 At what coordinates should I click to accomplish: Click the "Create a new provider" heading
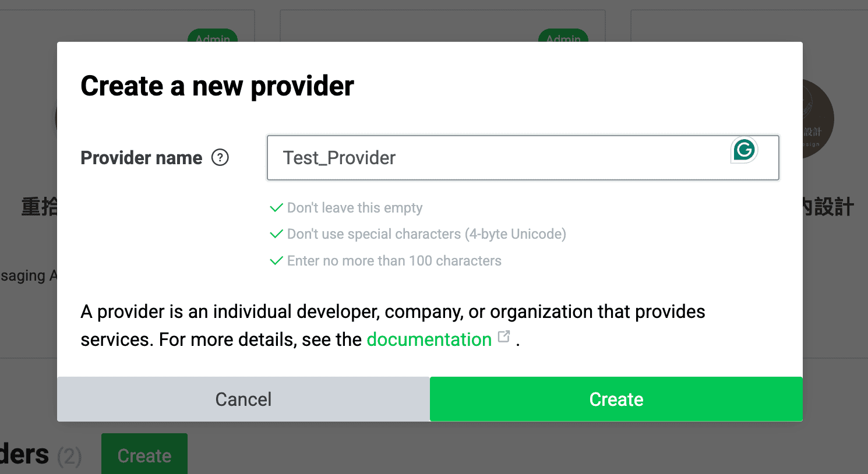[x=217, y=86]
